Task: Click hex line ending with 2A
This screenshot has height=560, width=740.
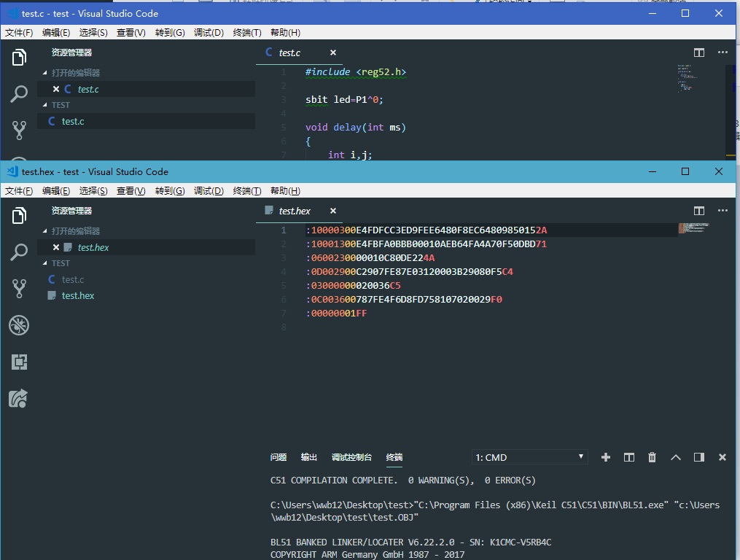Action: click(x=427, y=230)
